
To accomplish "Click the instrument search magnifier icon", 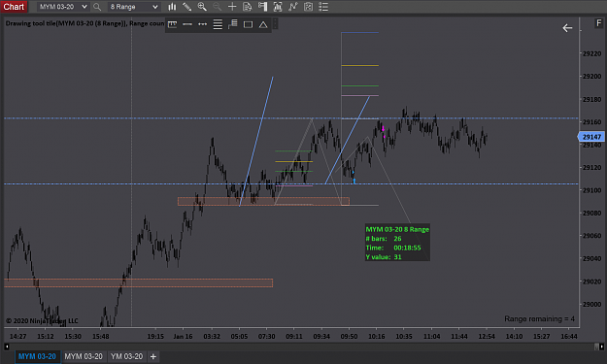I will click(x=97, y=7).
